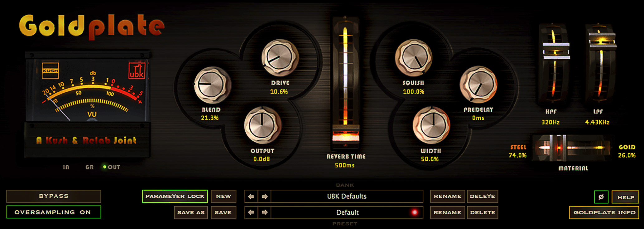Click the Gold 26.0% value

click(627, 155)
